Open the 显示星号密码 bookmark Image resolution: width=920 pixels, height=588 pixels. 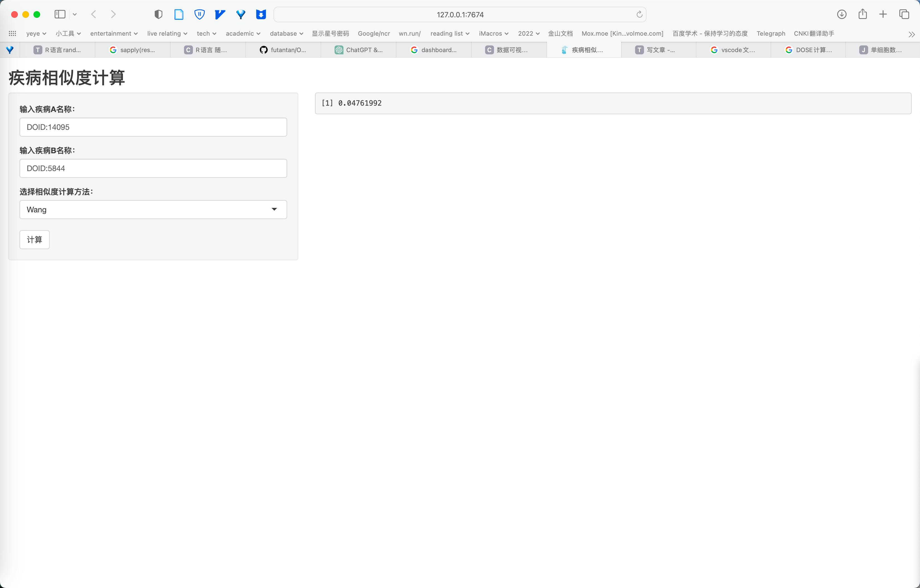(330, 34)
